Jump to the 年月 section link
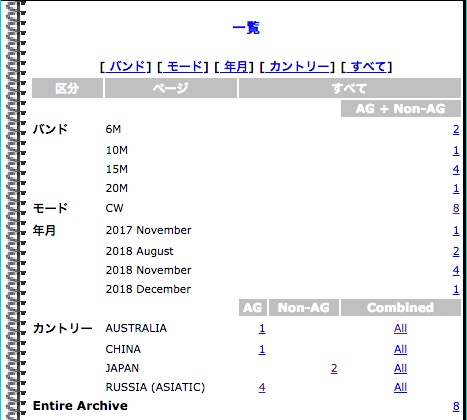The width and height of the screenshot is (467, 420). [x=235, y=67]
